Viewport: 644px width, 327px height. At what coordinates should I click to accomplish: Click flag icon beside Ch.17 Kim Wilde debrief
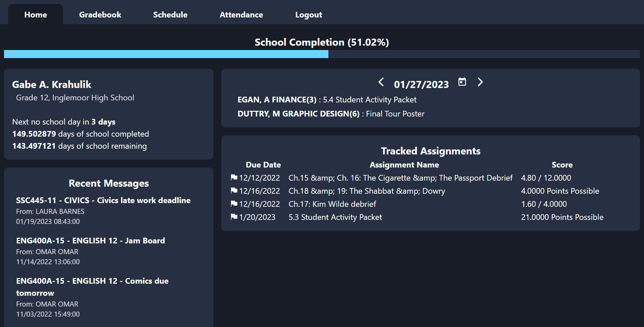(x=234, y=203)
